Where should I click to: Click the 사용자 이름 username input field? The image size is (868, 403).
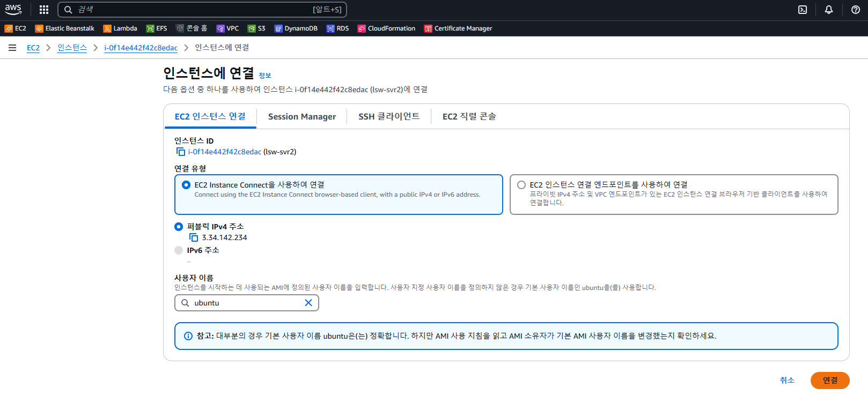[x=247, y=303]
